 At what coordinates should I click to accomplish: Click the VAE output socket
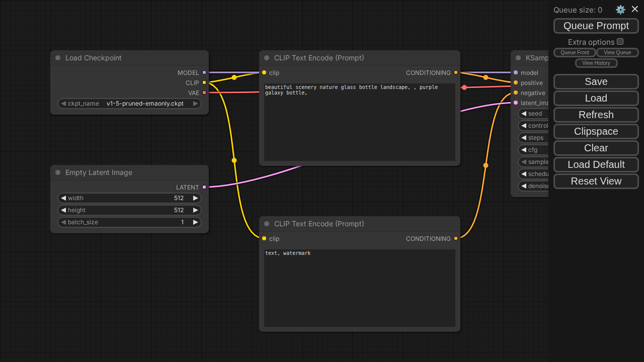(204, 93)
